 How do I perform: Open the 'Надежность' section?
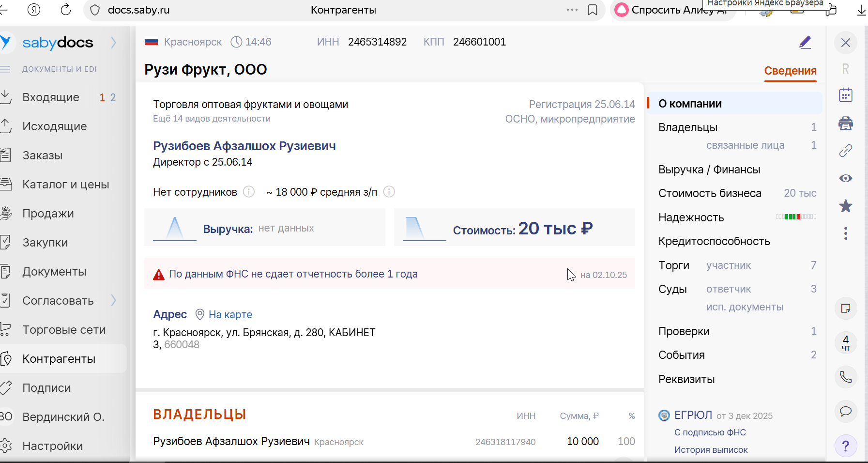click(691, 217)
